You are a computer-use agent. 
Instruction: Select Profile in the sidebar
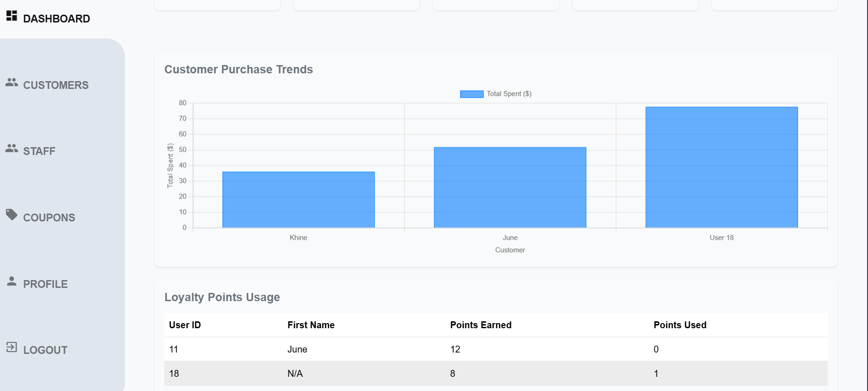click(x=45, y=284)
